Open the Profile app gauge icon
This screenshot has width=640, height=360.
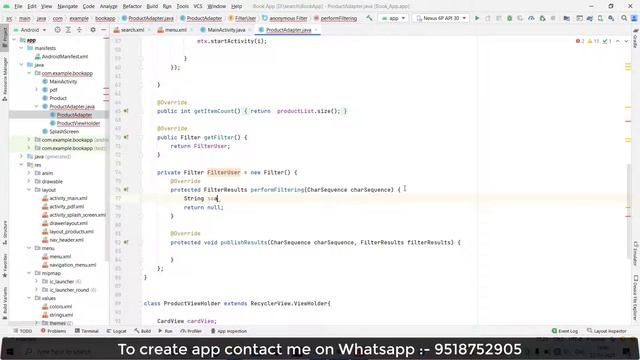click(x=531, y=18)
